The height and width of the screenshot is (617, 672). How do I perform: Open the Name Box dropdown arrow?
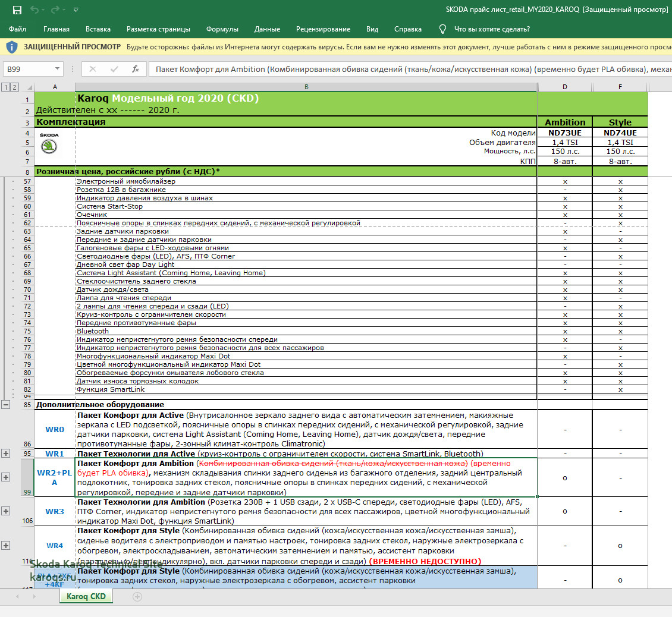click(x=57, y=69)
